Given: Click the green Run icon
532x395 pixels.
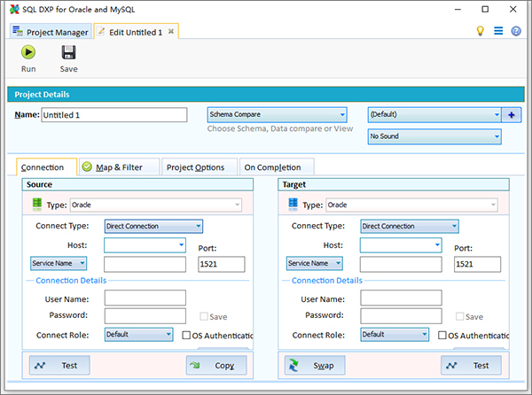Looking at the screenshot, I should [x=28, y=53].
